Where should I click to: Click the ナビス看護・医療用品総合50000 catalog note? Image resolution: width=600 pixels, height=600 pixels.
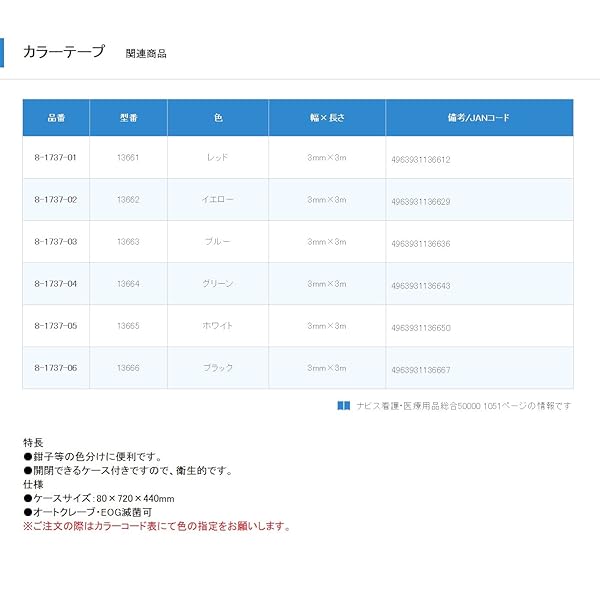tap(464, 406)
